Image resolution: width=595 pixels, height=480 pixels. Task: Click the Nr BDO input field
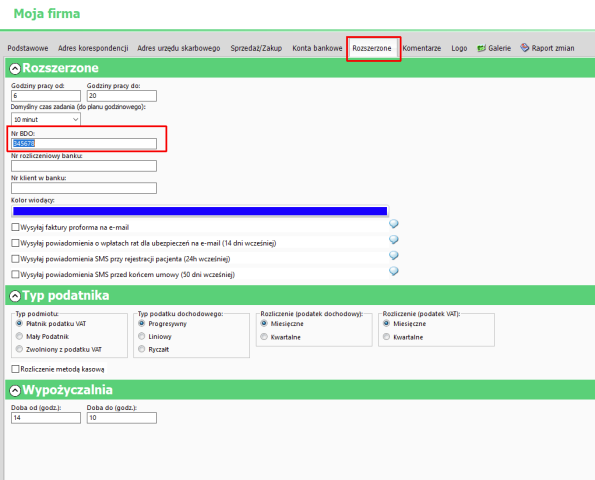(x=84, y=143)
